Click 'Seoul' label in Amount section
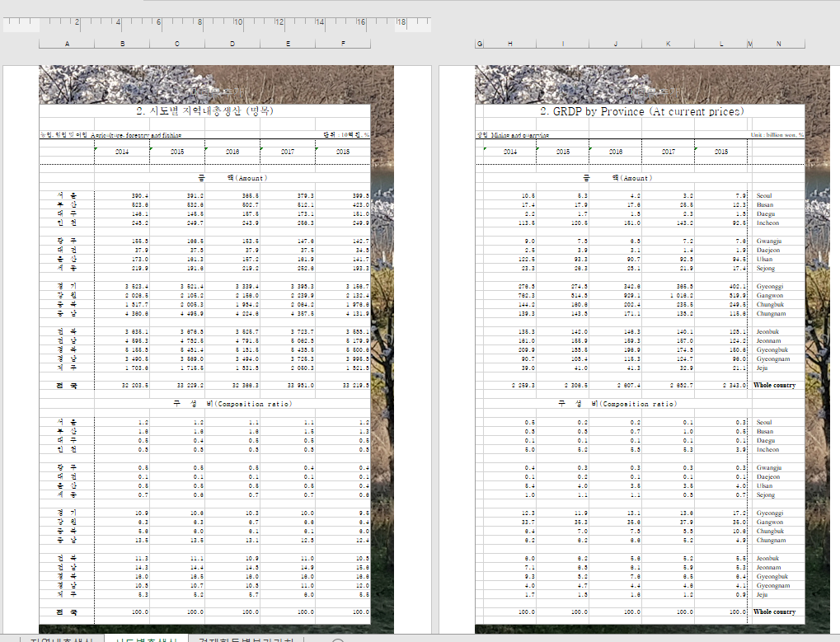This screenshot has height=642, width=840. click(x=764, y=196)
